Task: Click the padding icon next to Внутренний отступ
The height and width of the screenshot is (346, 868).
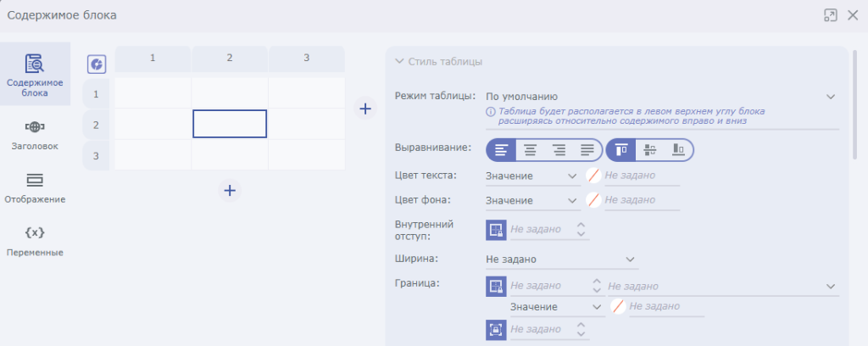Action: click(496, 230)
